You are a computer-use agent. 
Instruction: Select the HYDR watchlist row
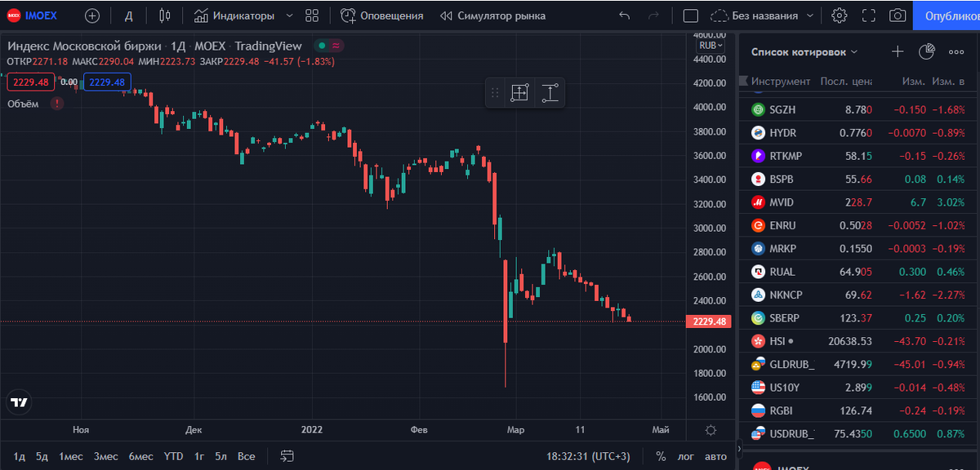pos(857,132)
